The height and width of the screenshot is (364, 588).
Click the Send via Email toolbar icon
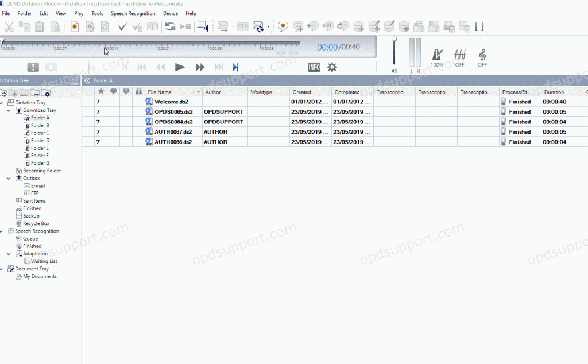pos(223,26)
